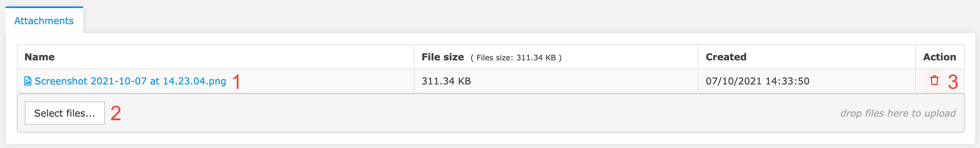Image resolution: width=980 pixels, height=148 pixels.
Task: Click the red annotation number 3
Action: 953,82
